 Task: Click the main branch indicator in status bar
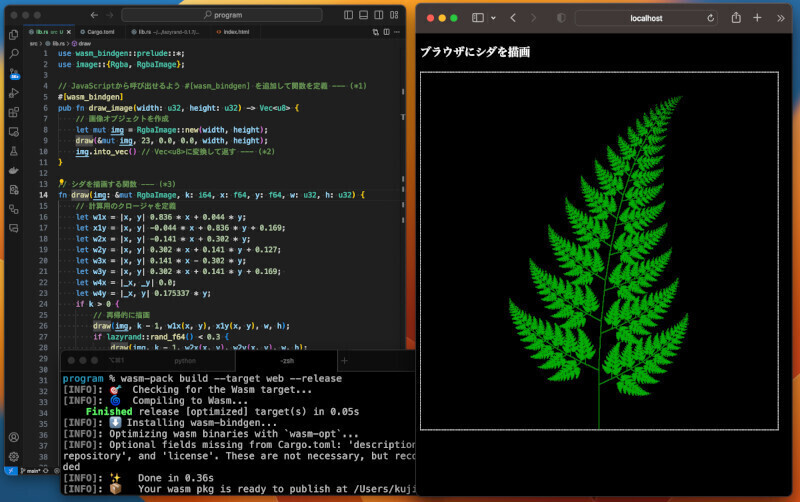[32, 470]
